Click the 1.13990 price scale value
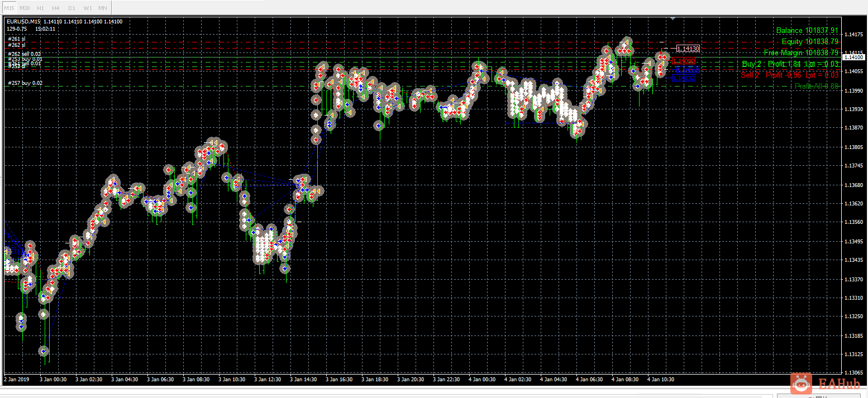This screenshot has height=398, width=868. [x=853, y=90]
